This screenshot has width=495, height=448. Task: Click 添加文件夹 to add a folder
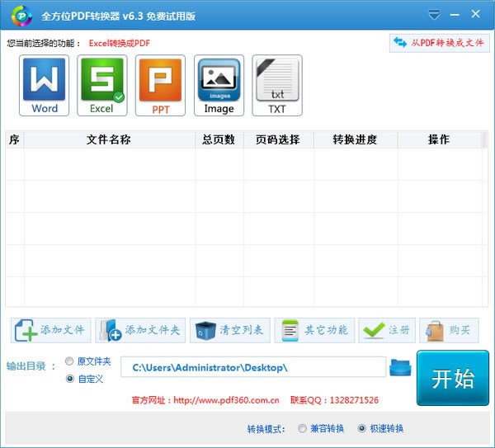pos(140,330)
